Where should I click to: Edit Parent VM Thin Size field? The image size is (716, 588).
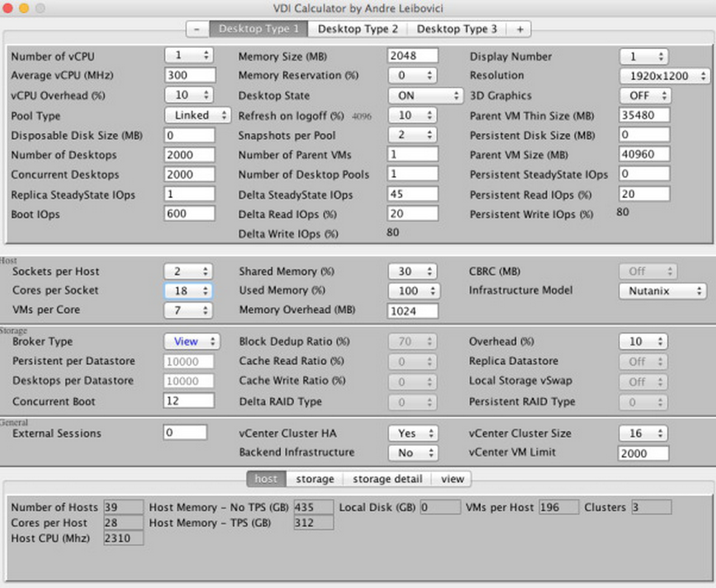pos(644,115)
